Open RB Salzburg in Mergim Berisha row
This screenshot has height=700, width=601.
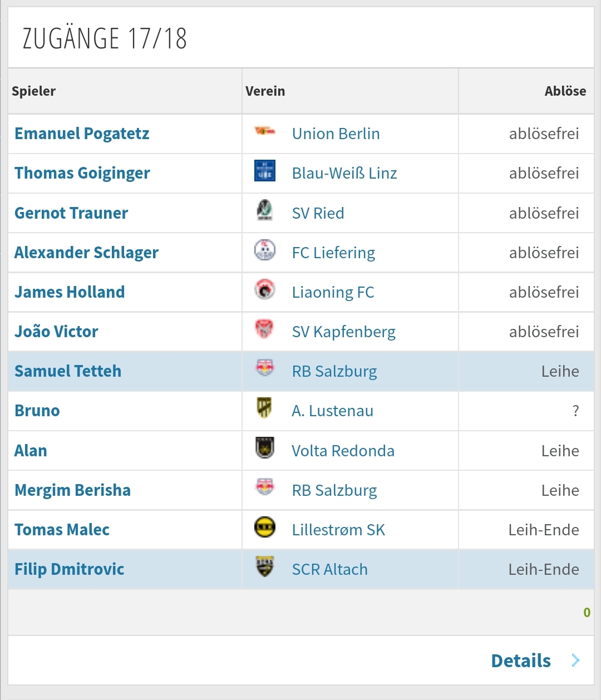[x=334, y=490]
